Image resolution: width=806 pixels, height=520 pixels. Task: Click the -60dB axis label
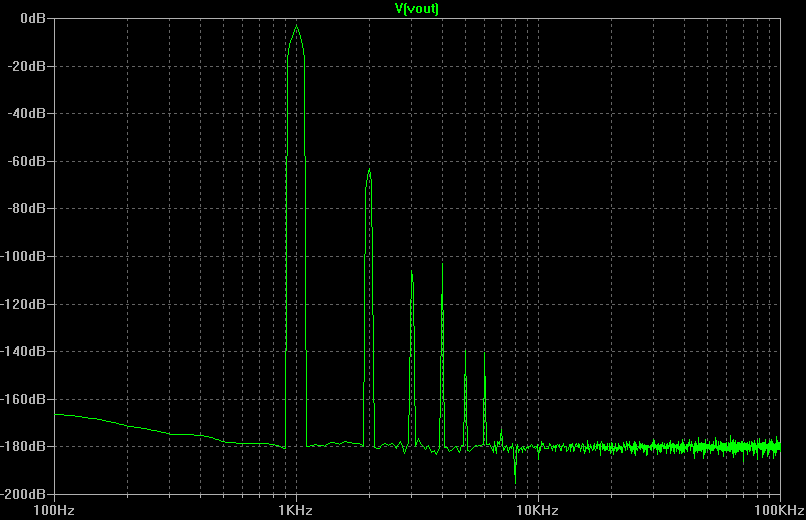pyautogui.click(x=26, y=161)
